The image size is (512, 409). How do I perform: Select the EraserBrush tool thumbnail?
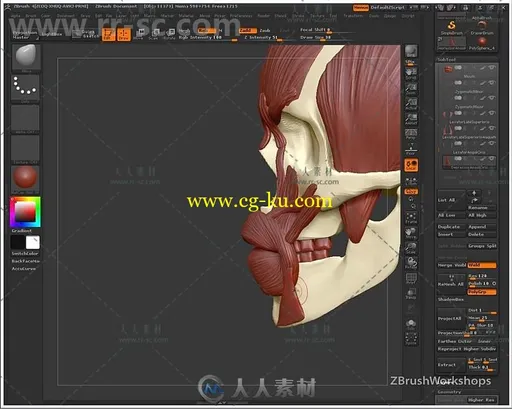[x=482, y=27]
